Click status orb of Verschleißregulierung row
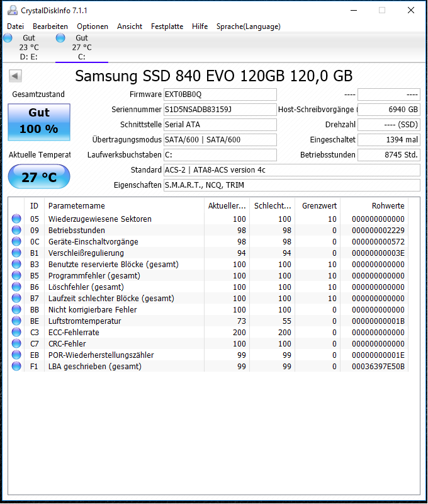Screen dimensions: 428x504 pyautogui.click(x=16, y=253)
